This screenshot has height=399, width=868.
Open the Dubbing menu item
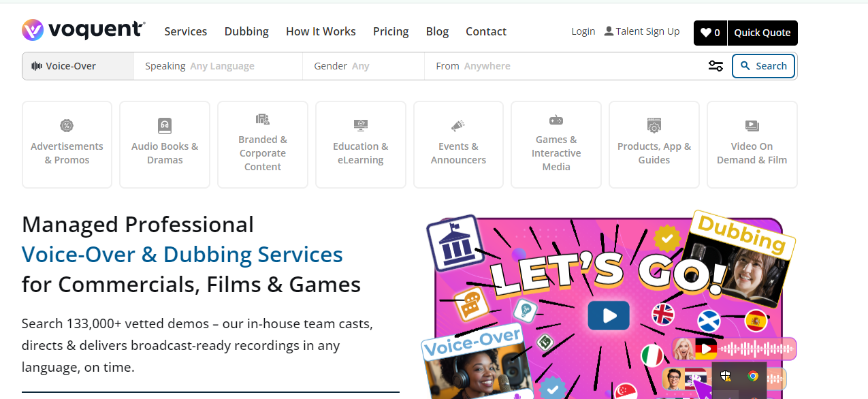pyautogui.click(x=246, y=31)
